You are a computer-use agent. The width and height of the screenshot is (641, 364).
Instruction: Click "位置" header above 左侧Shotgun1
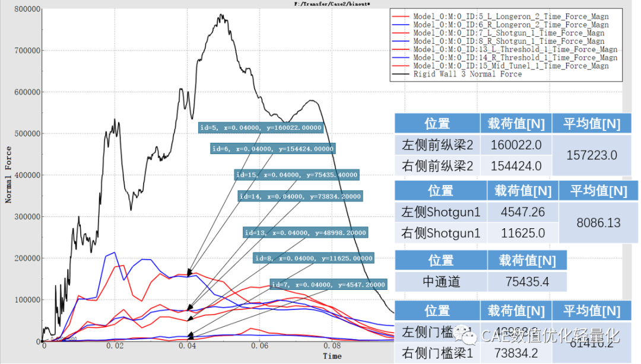pyautogui.click(x=440, y=191)
